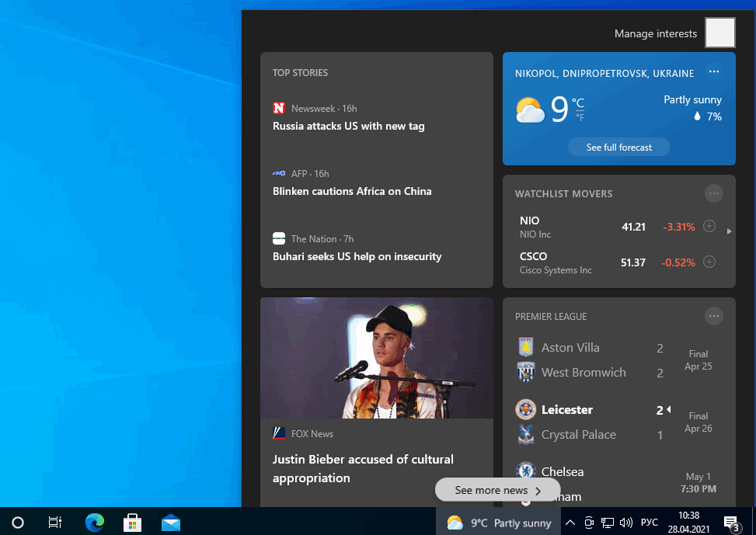Click the FOX News source logo
The image size is (756, 535).
point(279,433)
